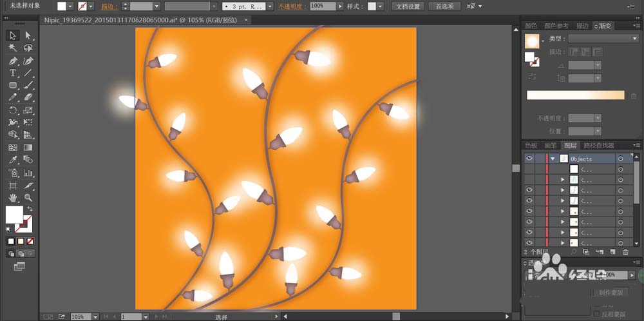Switch to the 颜色参考 panel tab

[x=556, y=26]
